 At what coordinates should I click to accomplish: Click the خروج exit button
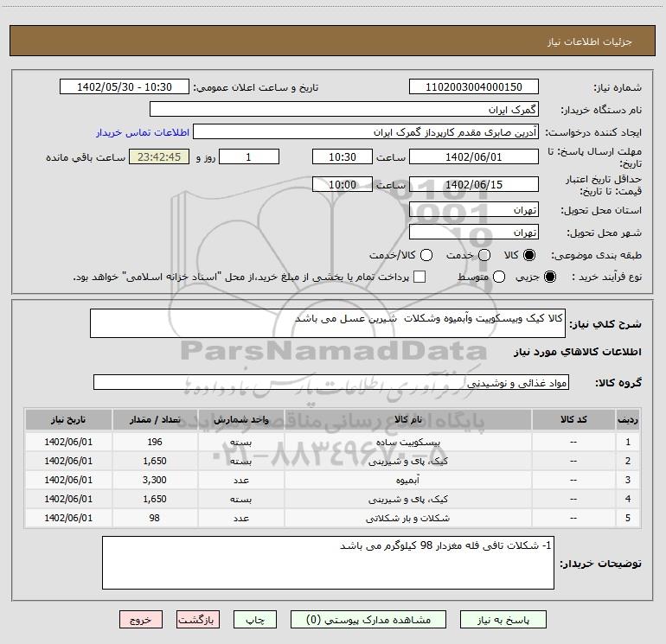(141, 620)
